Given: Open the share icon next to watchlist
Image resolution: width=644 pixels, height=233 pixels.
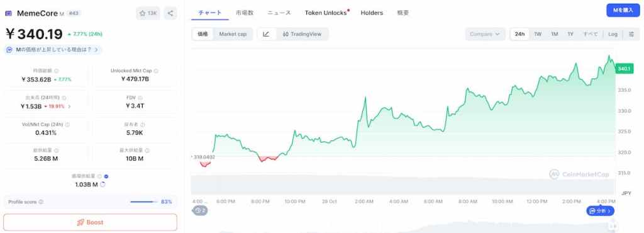Looking at the screenshot, I should click(170, 13).
